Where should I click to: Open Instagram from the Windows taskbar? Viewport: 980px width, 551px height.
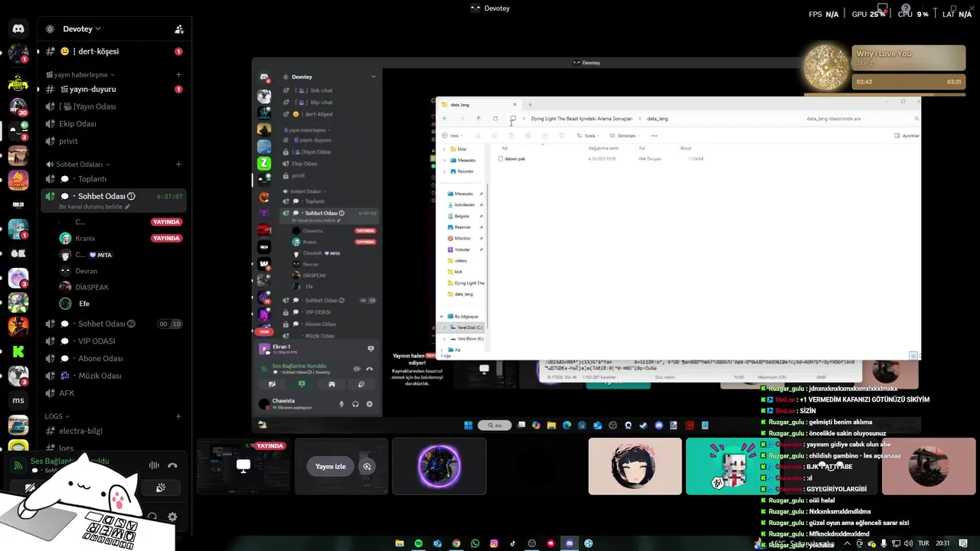tap(494, 543)
